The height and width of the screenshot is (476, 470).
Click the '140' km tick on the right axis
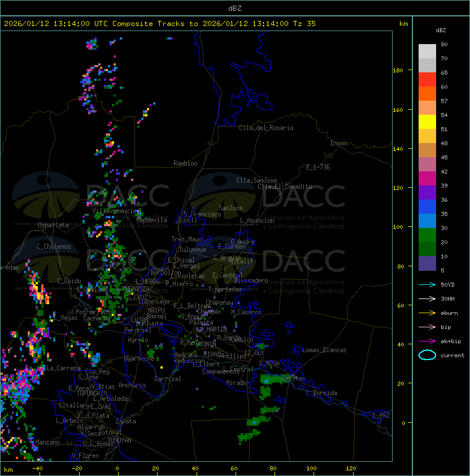click(398, 149)
